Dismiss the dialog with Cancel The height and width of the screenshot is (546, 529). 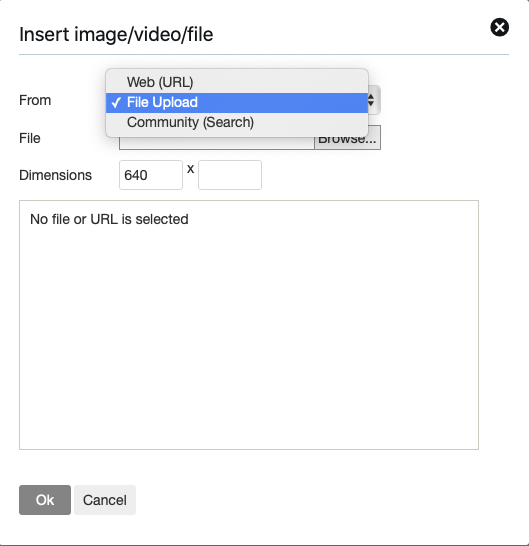[x=105, y=500]
